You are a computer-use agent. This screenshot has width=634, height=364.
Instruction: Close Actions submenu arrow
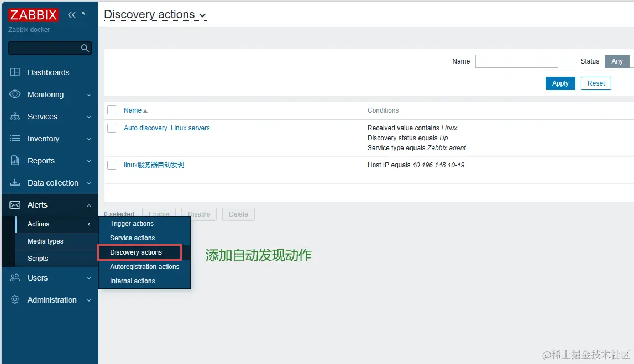89,224
